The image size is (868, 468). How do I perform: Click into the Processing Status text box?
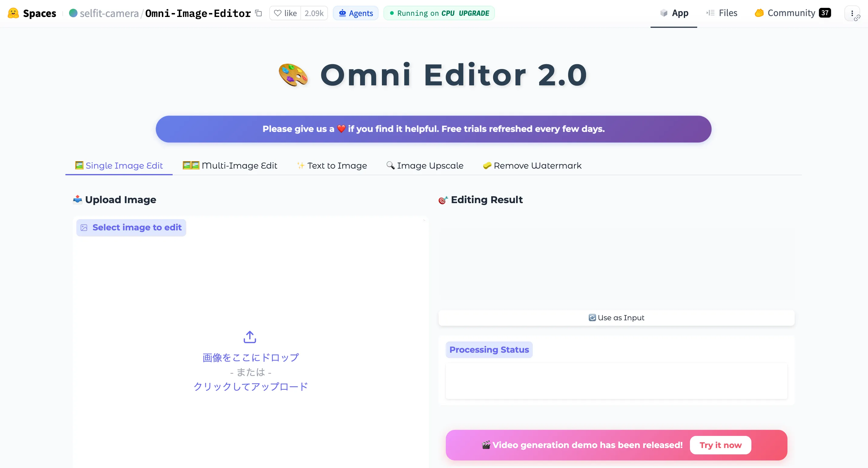(616, 381)
